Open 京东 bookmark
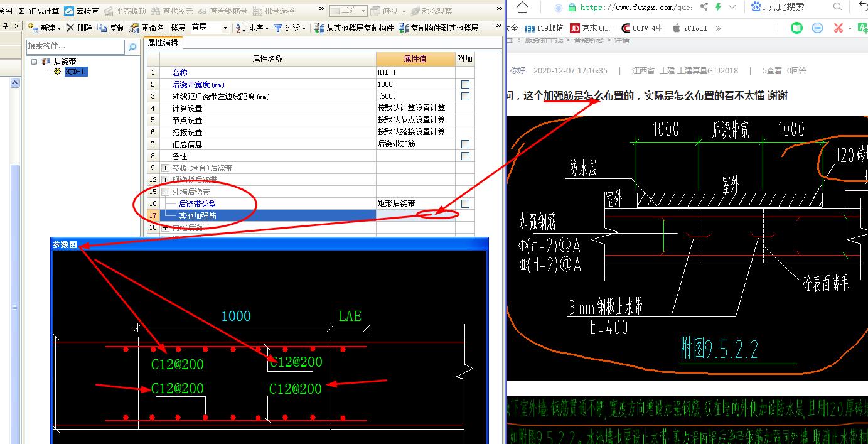Image resolution: width=868 pixels, height=444 pixels. click(x=589, y=28)
